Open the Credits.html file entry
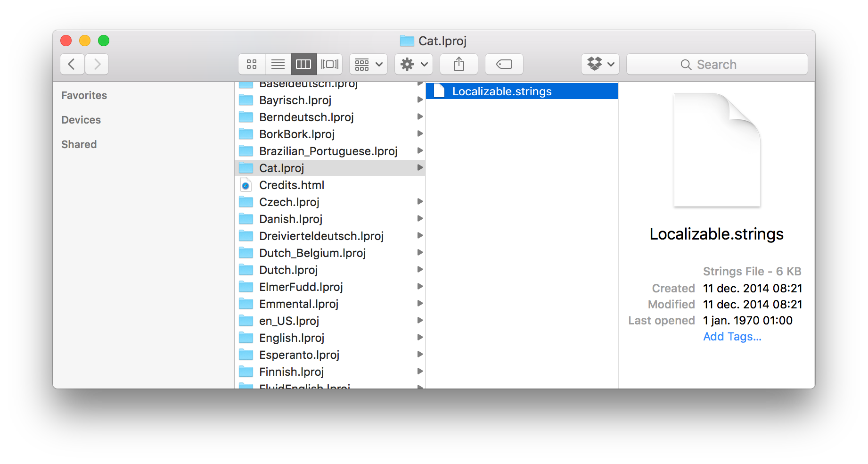The height and width of the screenshot is (464, 868). coord(291,185)
